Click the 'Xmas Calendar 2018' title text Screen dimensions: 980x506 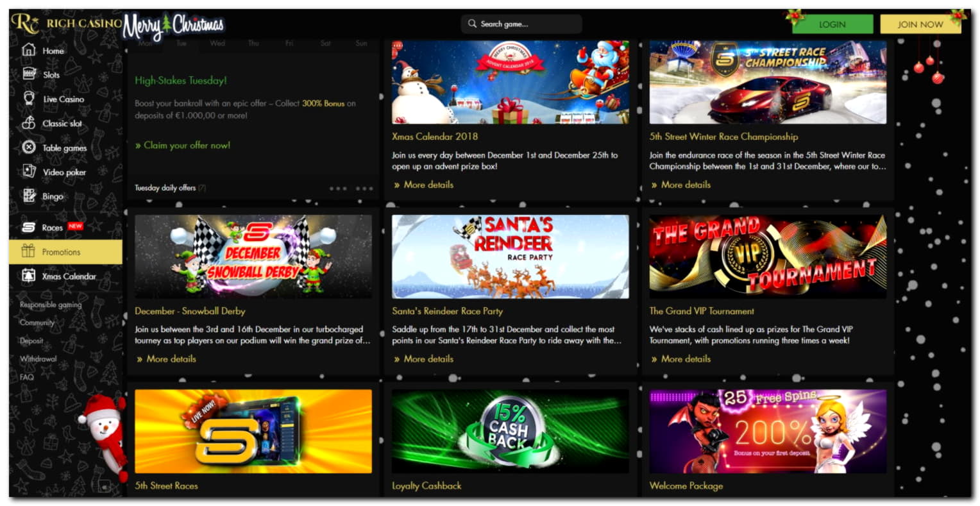click(435, 137)
